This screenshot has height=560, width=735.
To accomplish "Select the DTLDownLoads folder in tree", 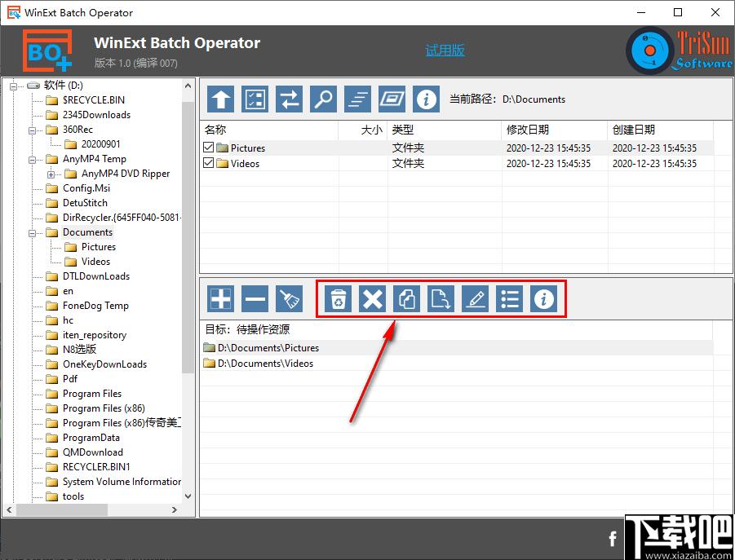I will pyautogui.click(x=96, y=276).
